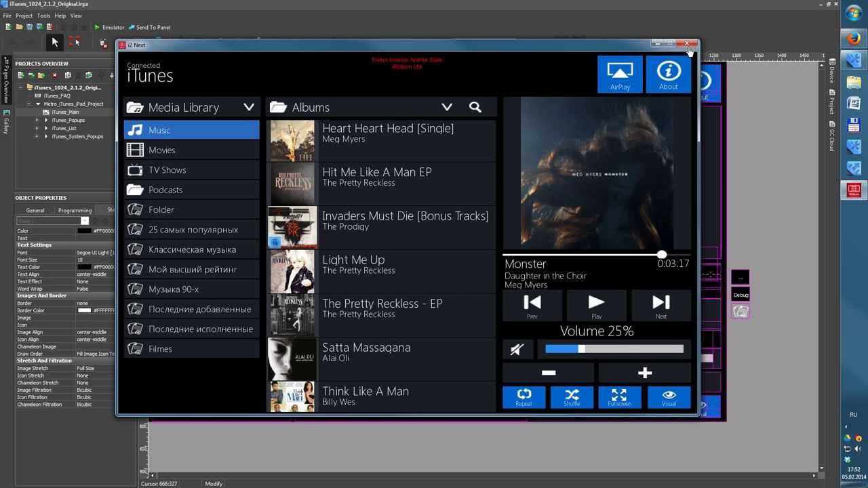Select iTunes_FAQ in project tree

[57, 96]
